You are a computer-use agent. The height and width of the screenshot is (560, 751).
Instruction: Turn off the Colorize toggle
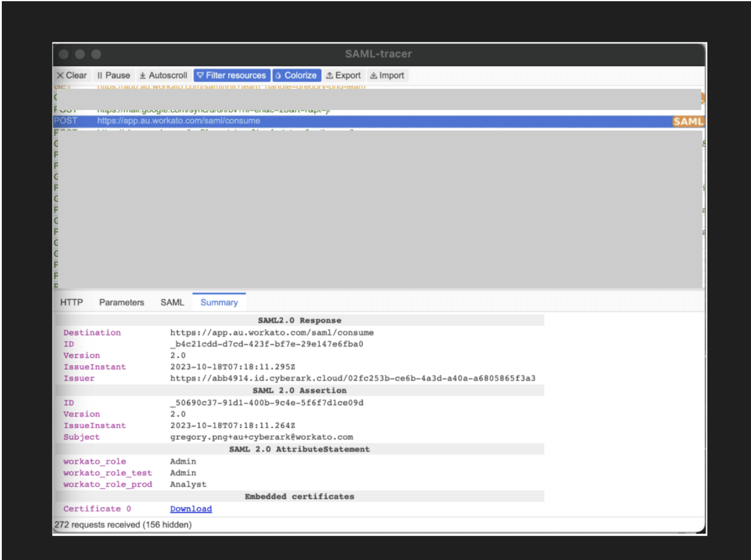coord(296,75)
